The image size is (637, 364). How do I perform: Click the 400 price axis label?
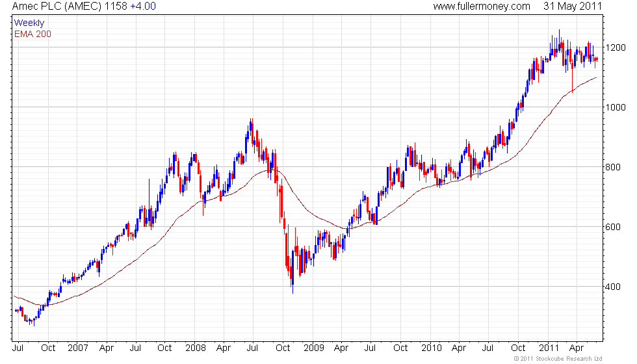pos(613,287)
